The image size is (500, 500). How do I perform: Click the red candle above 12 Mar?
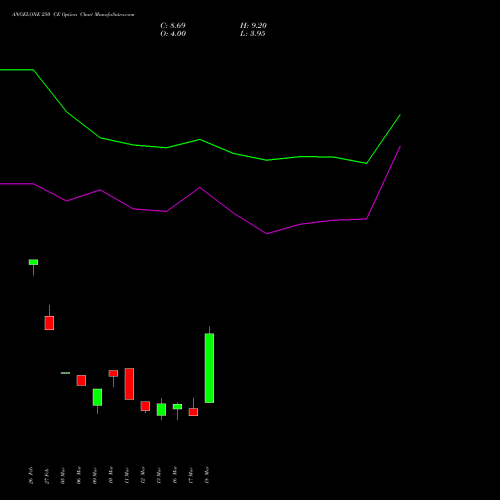pos(145,406)
